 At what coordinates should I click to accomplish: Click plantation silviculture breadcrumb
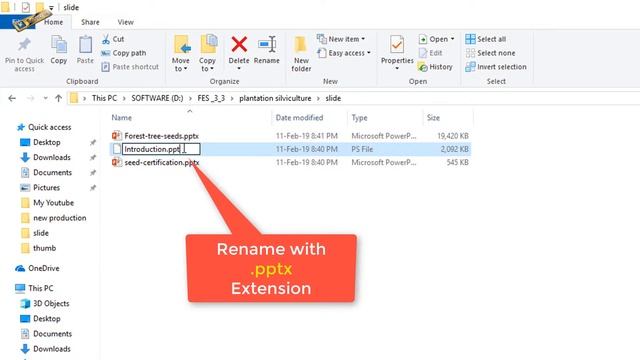275,98
